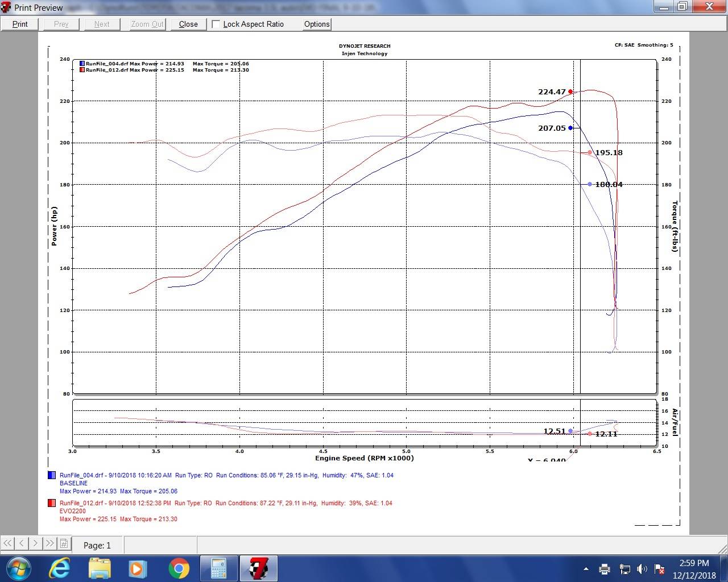The height and width of the screenshot is (582, 728).
Task: Click the printer icon in the system tray
Action: 605,569
